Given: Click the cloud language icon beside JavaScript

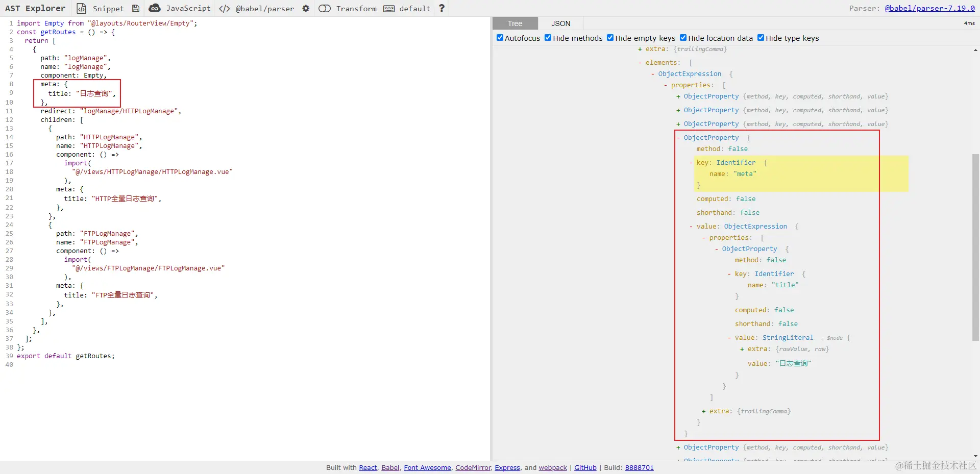Looking at the screenshot, I should coord(154,8).
